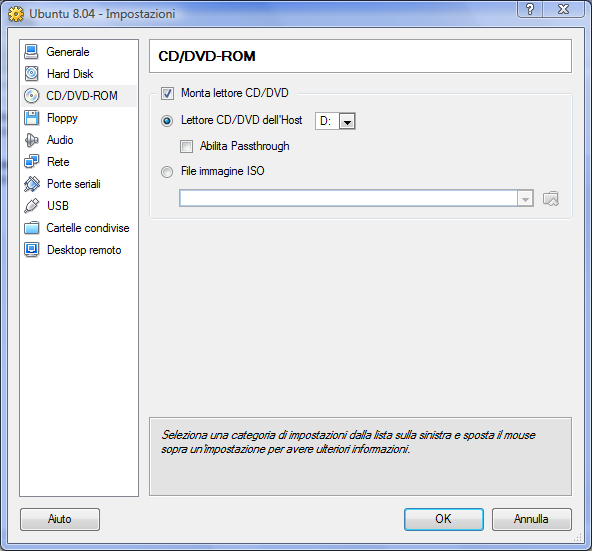Click the Annulla button
This screenshot has width=592, height=551.
(531, 519)
